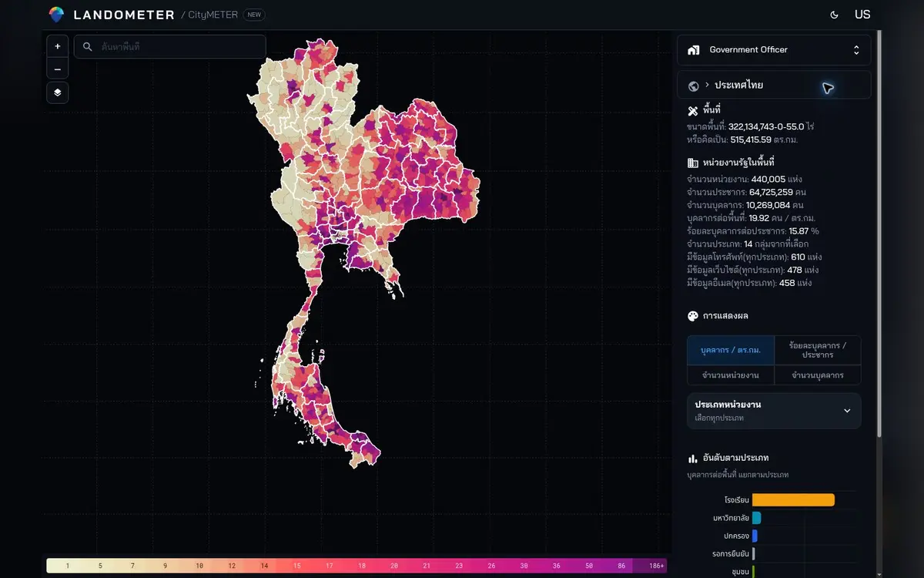Click the ขนาดพื้นที่ value 322,134,743-0-55.0

(x=766, y=126)
